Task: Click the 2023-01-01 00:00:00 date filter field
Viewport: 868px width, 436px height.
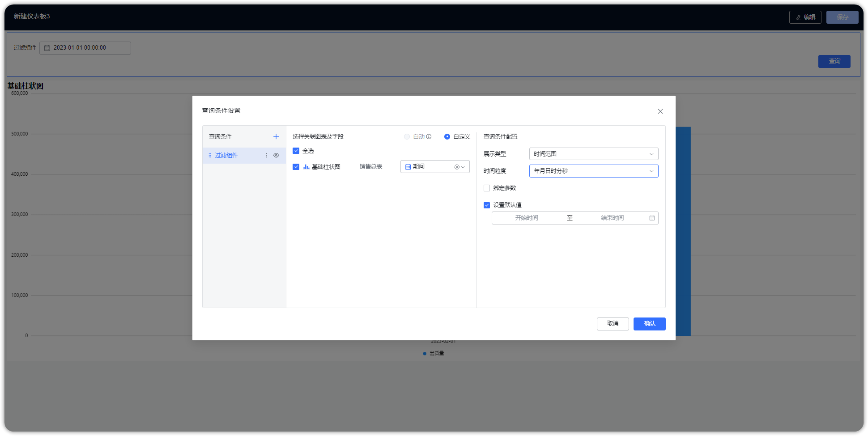Action: pyautogui.click(x=85, y=48)
